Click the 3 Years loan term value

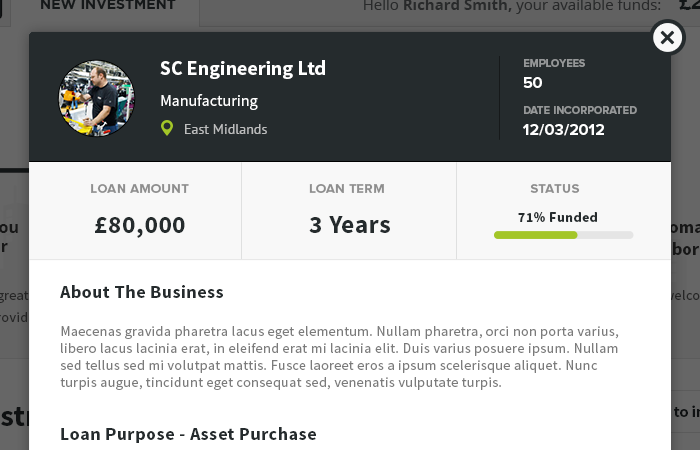(x=350, y=225)
